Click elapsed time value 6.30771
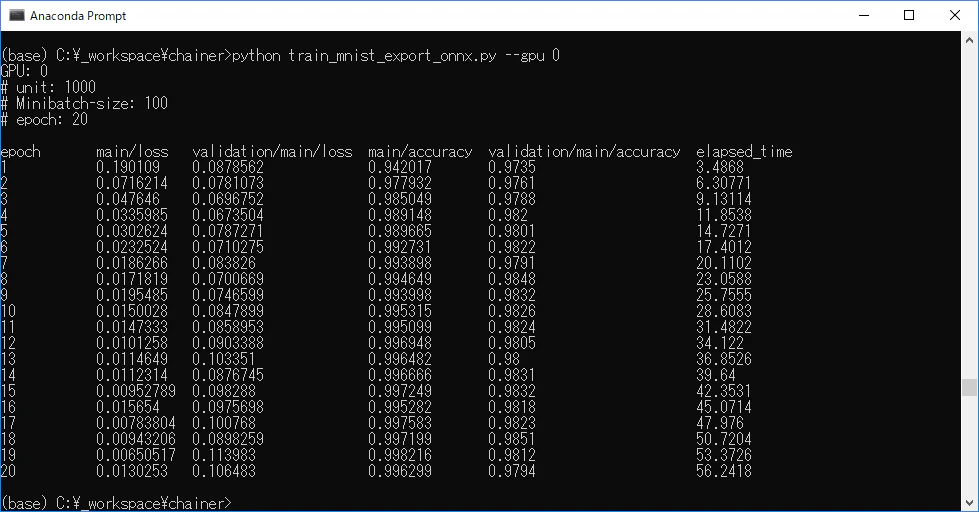Viewport: 979px width, 512px height. [x=724, y=184]
